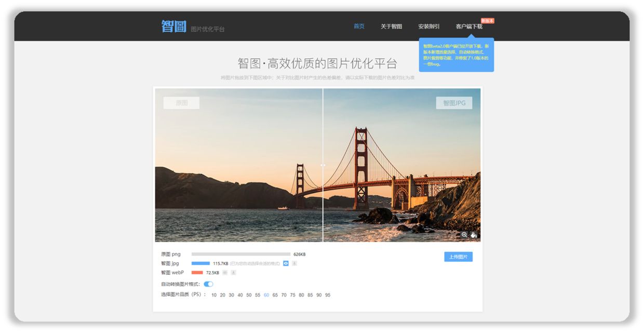This screenshot has width=644, height=333.
Task: Click the image comparison divider handle
Action: point(323,165)
